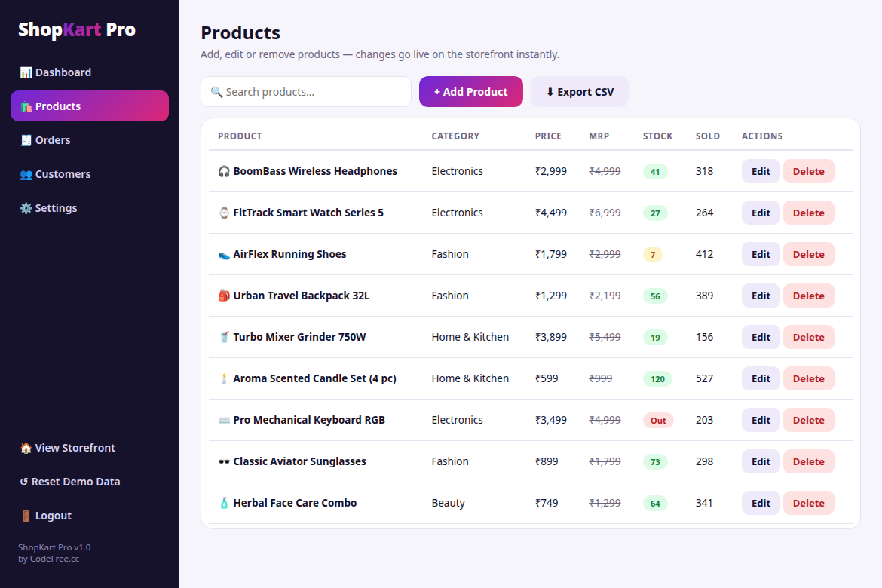Edit Turbo Mixer Grinder 750W
Screen dimensions: 882x588
(x=761, y=337)
